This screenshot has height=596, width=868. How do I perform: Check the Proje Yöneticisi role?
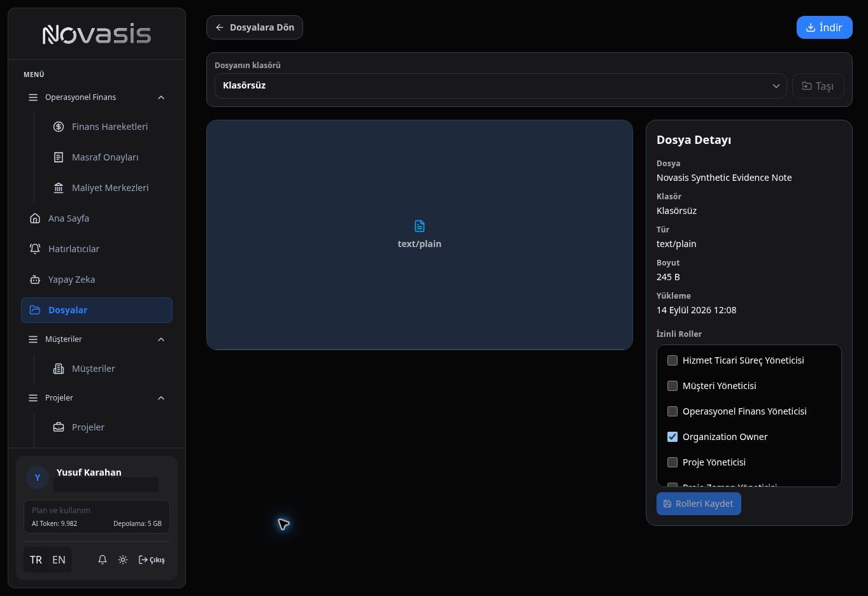pyautogui.click(x=672, y=462)
